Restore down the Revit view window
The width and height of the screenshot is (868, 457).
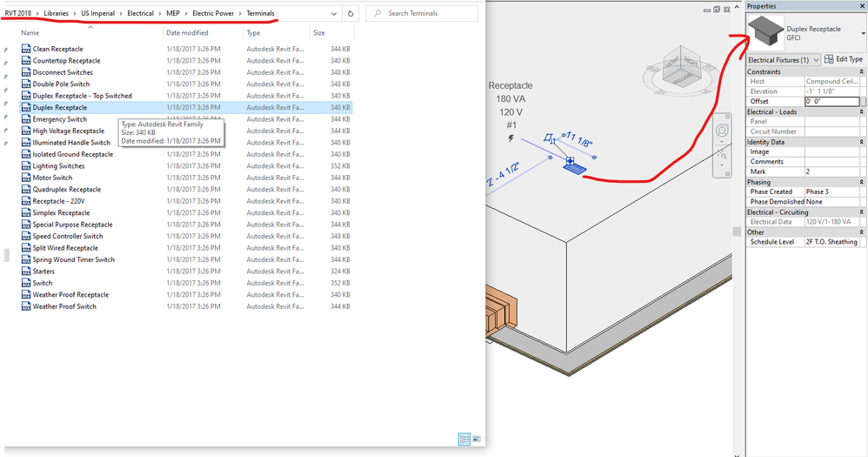[x=717, y=10]
